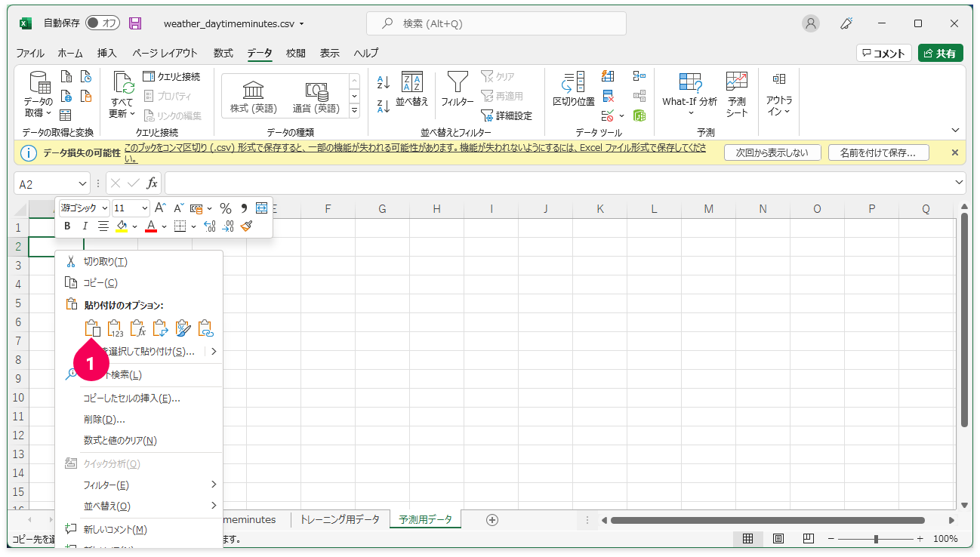Open the 予測シート forecast sheet tool

pos(737,94)
